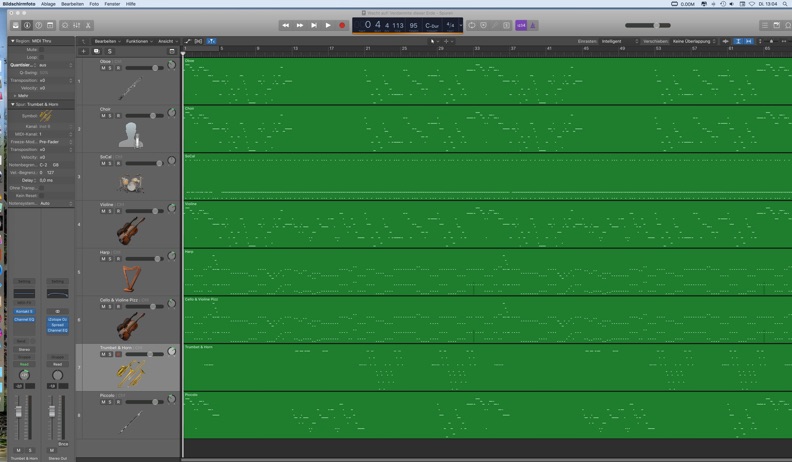This screenshot has height=462, width=792.
Task: Open Note Pads icon at top right
Action: (x=776, y=25)
